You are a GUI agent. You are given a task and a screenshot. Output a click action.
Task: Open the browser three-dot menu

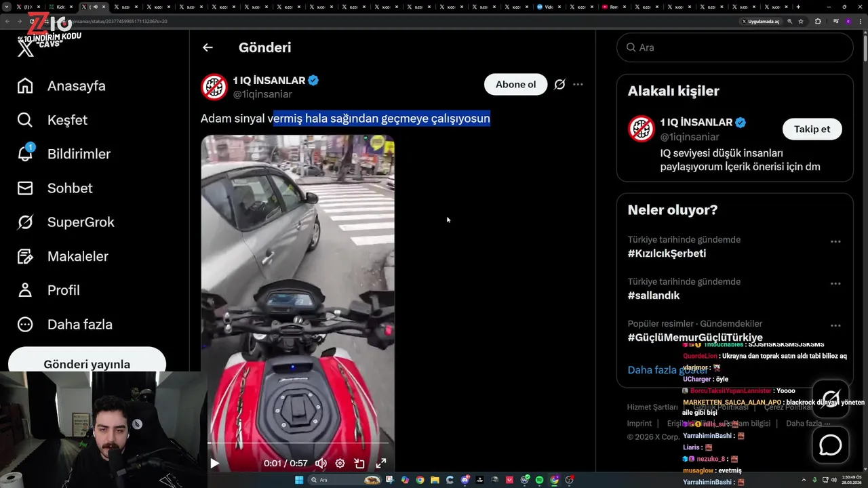pyautogui.click(x=861, y=21)
